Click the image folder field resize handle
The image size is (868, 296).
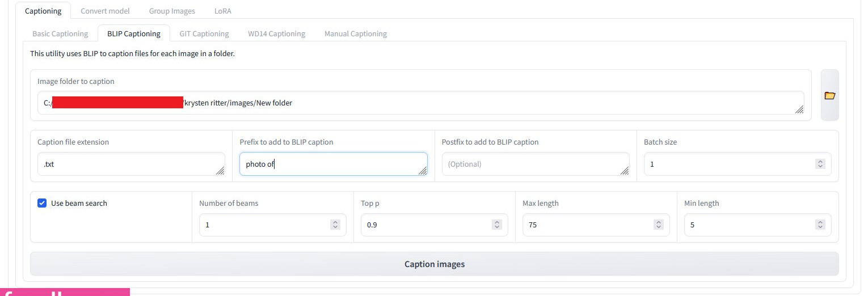click(x=799, y=109)
